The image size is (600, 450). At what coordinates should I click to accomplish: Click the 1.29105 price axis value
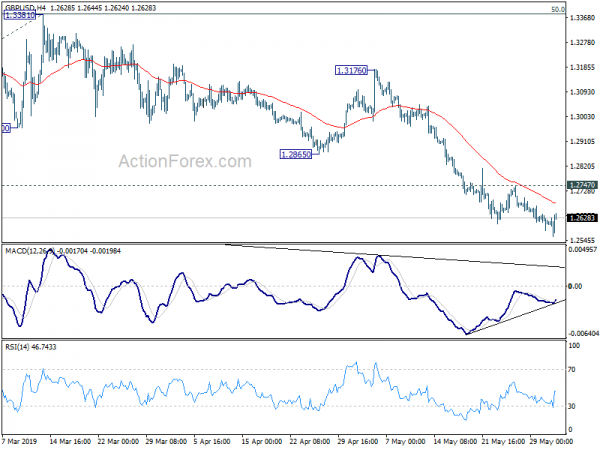(582, 142)
